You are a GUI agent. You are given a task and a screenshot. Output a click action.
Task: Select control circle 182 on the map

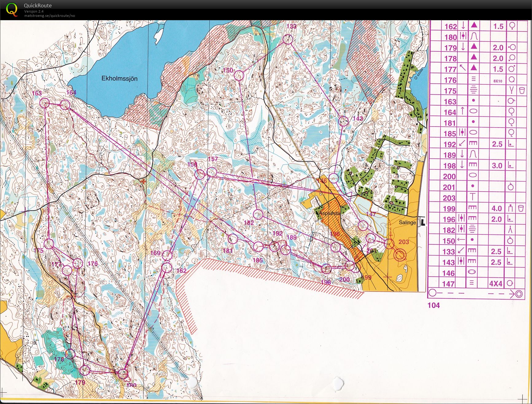[x=258, y=214]
